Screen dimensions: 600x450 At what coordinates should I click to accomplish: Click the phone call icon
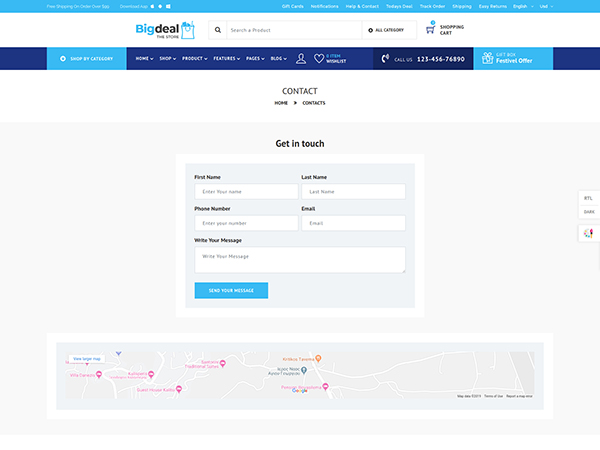(x=385, y=59)
